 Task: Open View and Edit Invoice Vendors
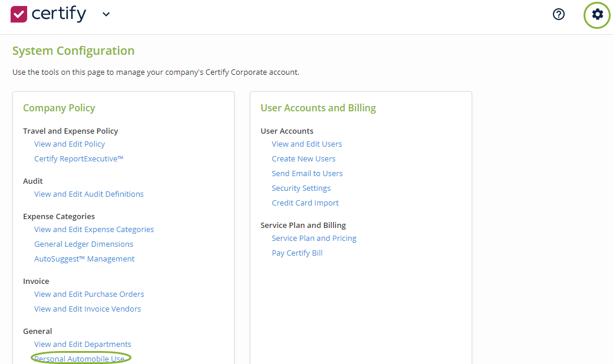pos(88,309)
